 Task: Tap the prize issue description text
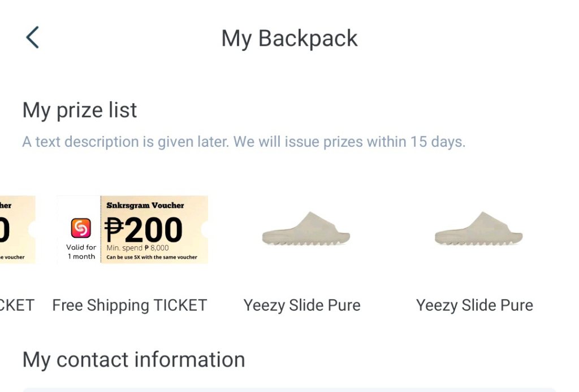tap(244, 142)
